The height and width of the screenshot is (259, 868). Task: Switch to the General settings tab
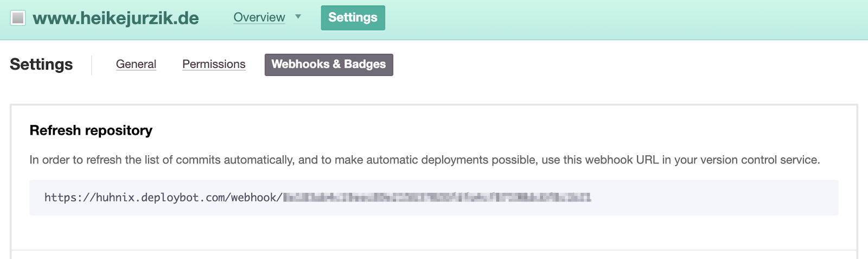coord(136,64)
